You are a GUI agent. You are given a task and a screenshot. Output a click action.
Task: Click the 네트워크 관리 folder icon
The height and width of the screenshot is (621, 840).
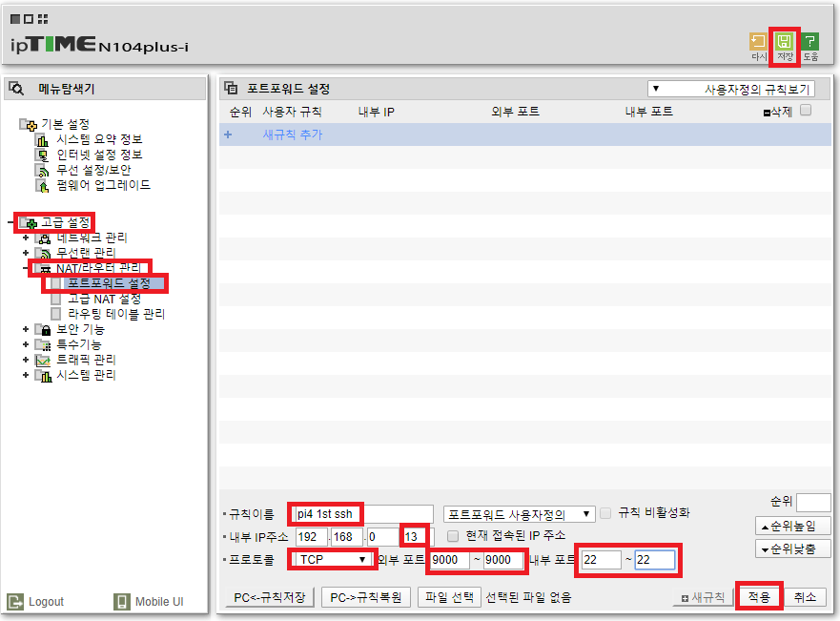pyautogui.click(x=42, y=238)
